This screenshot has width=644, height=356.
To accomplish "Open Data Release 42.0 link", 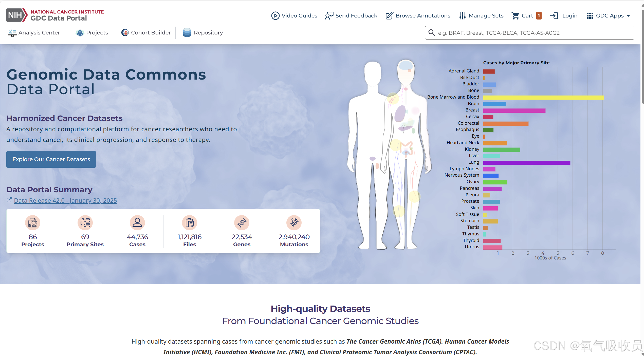I will [65, 200].
